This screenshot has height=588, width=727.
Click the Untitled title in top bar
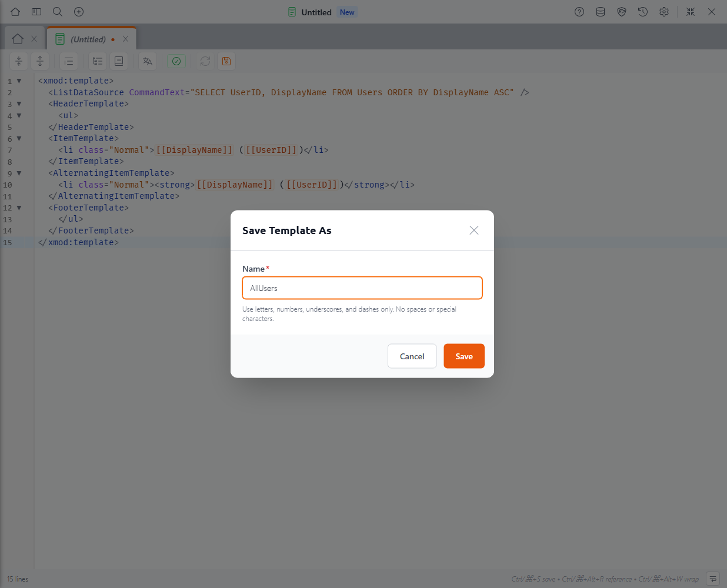click(x=316, y=12)
